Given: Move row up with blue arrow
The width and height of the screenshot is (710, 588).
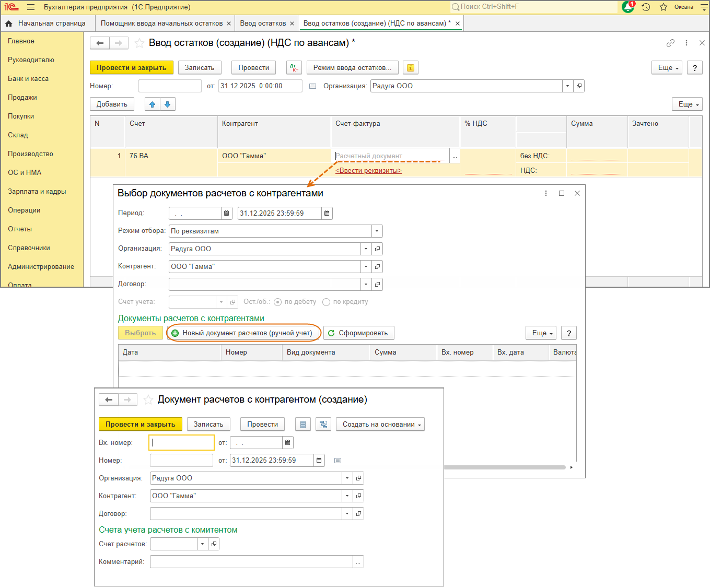Looking at the screenshot, I should pos(152,104).
